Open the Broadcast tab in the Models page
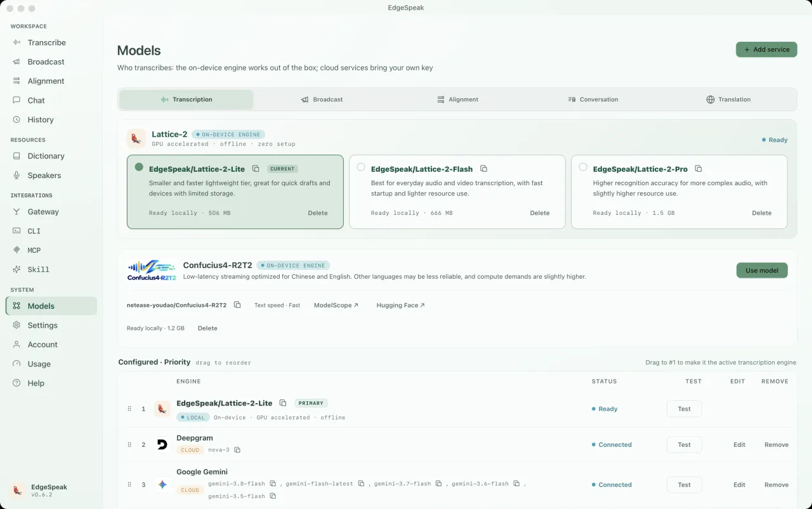Screen dimensions: 812x509 click(x=322, y=100)
